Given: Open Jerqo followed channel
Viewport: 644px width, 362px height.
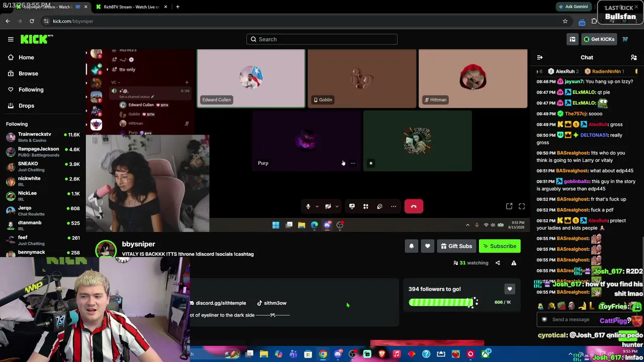Looking at the screenshot, I should 43,211.
